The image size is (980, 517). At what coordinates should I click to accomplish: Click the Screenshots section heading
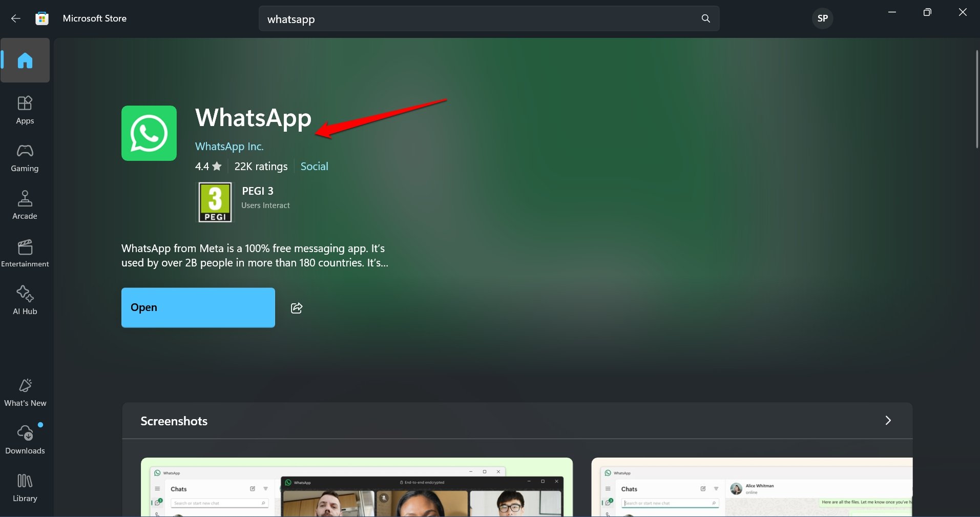pyautogui.click(x=174, y=421)
